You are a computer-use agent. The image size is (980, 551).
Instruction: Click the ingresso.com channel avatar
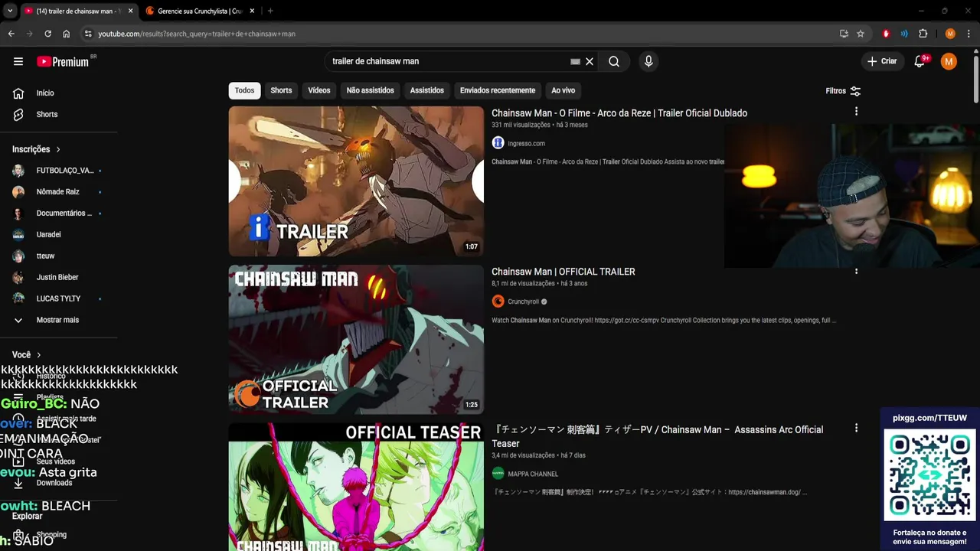498,143
